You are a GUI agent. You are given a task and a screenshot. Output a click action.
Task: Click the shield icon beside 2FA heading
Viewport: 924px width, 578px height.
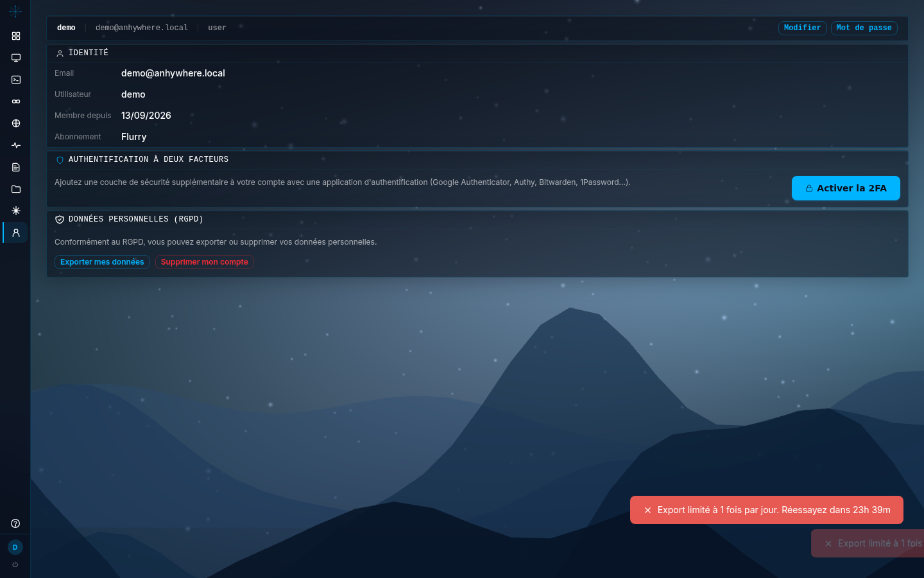point(60,160)
